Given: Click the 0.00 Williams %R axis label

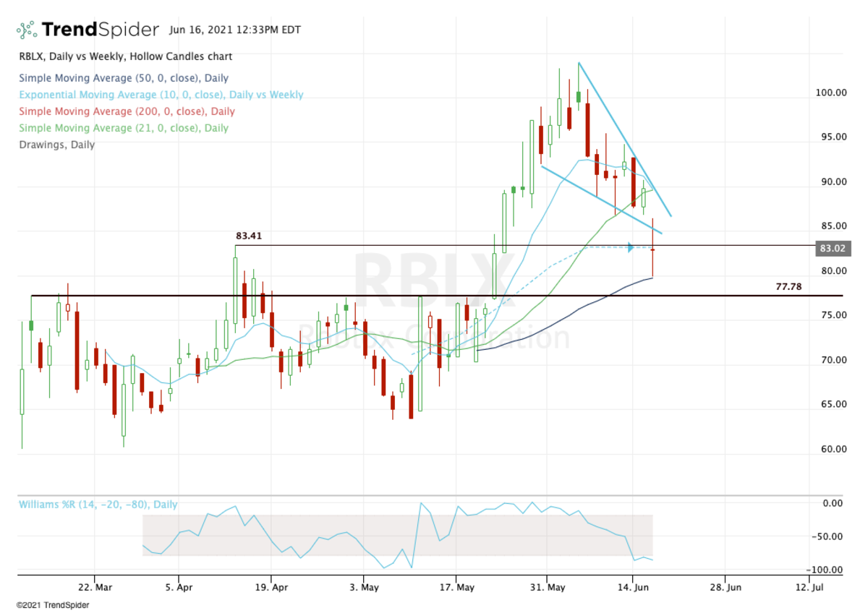Looking at the screenshot, I should point(833,503).
